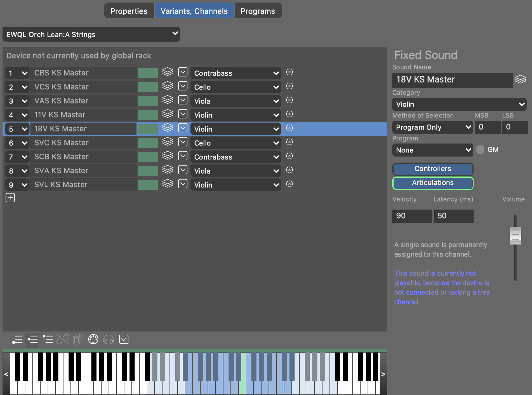
Task: Open the Method of Selection dropdown
Action: click(432, 127)
